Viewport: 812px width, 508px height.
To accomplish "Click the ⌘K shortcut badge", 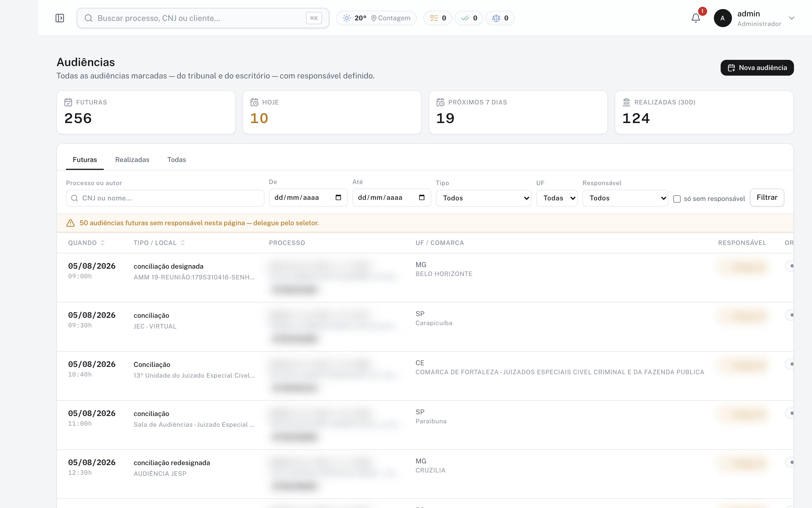I will (x=314, y=18).
